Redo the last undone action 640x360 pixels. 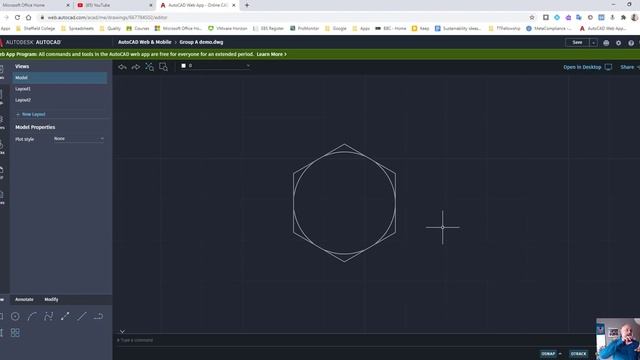tap(136, 67)
